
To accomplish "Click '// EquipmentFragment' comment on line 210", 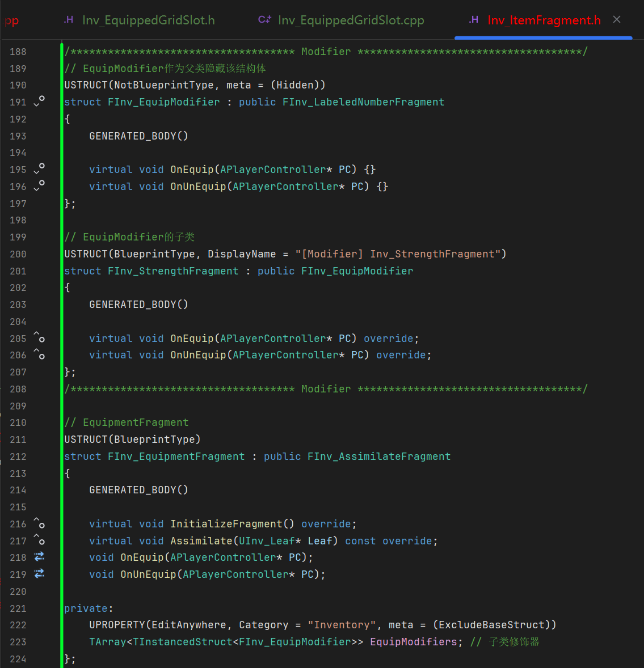I will pos(126,422).
